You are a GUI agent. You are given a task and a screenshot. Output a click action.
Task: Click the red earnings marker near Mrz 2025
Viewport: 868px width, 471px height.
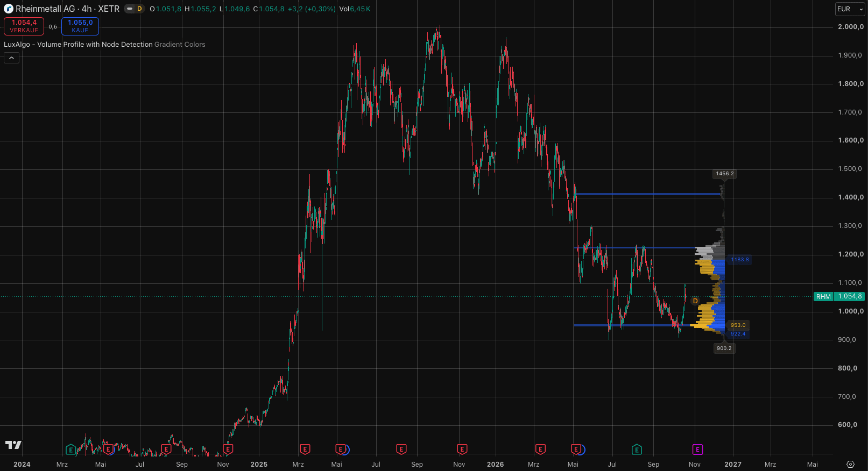305,449
